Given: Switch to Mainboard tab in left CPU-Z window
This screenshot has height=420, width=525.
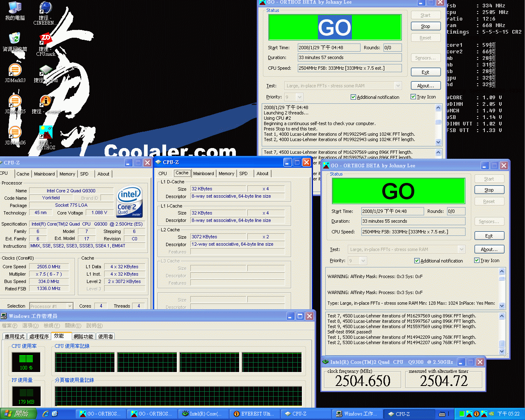Looking at the screenshot, I should click(x=44, y=174).
